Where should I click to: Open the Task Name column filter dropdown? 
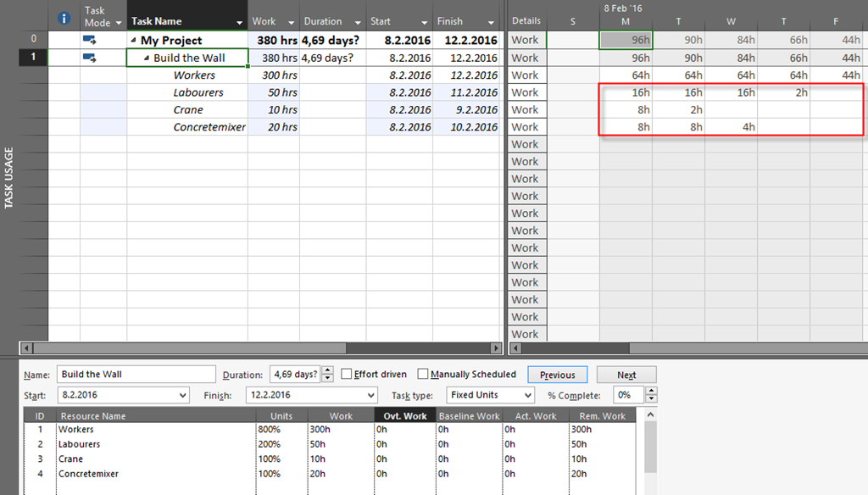click(x=240, y=22)
